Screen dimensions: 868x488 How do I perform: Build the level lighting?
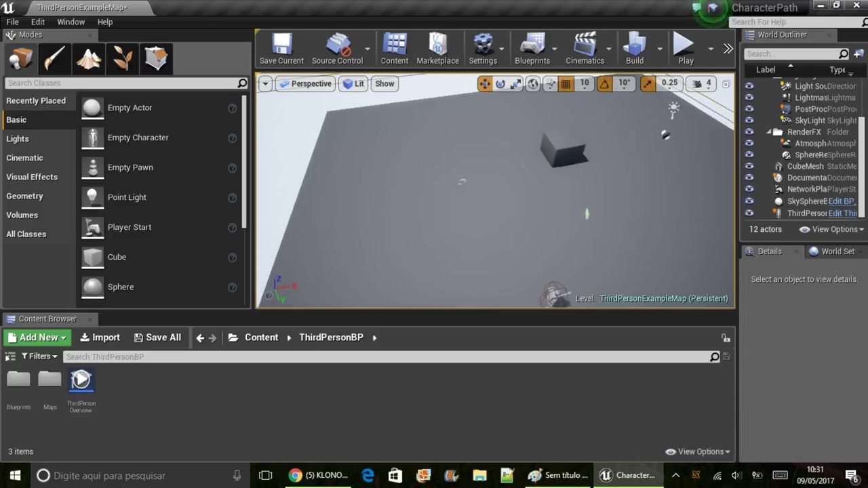coord(634,47)
